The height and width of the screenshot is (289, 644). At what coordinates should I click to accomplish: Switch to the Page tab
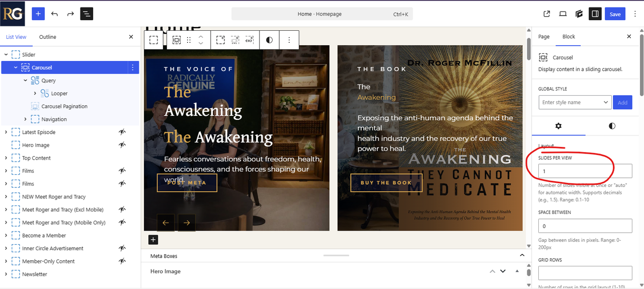pyautogui.click(x=544, y=37)
